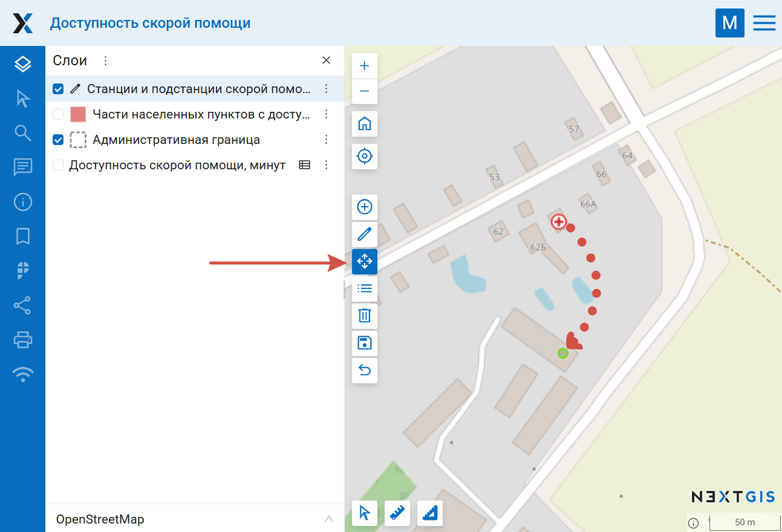Enable the Части населенных пунктов layer
The image size is (782, 532).
click(x=58, y=114)
